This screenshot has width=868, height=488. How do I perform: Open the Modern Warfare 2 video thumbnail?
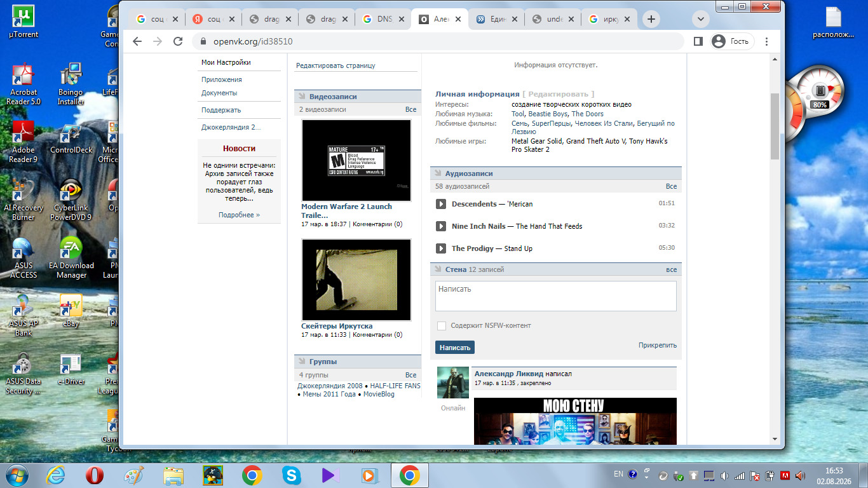(x=356, y=160)
